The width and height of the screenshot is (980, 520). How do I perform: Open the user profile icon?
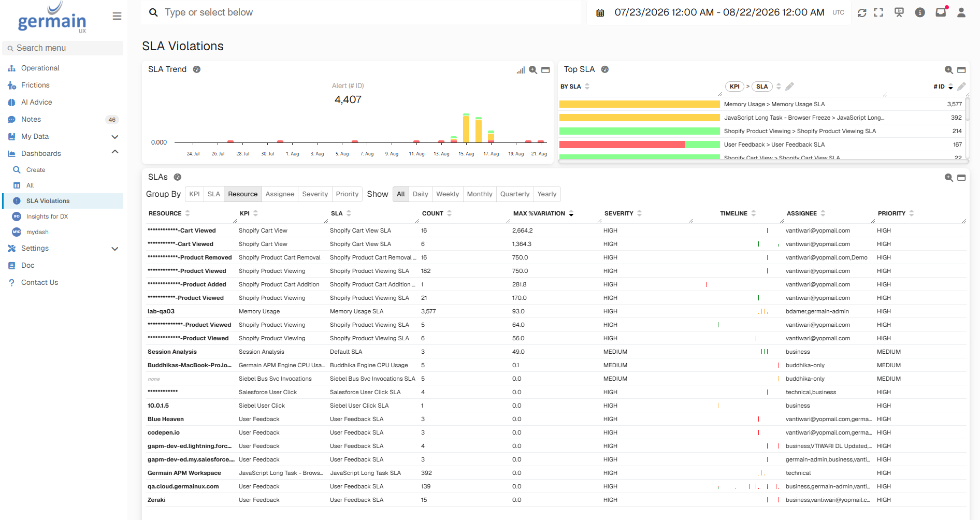(961, 12)
